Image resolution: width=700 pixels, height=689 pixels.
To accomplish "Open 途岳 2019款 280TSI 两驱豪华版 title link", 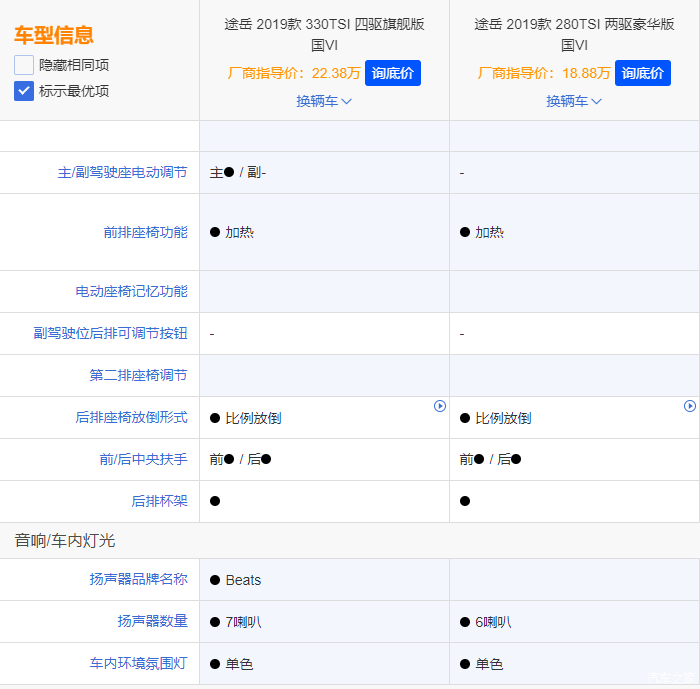I will (574, 34).
